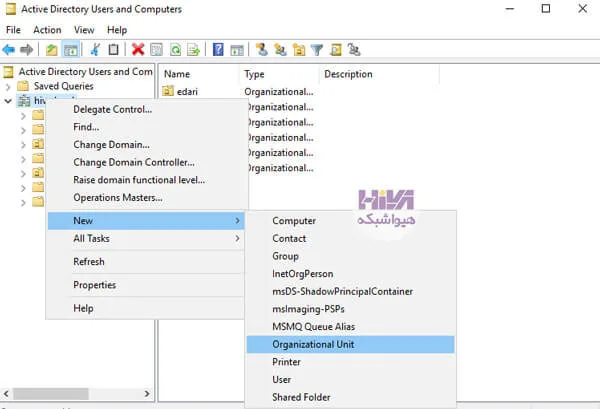Choose Properties in the context menu
Screen dimensions: 600x409
point(145,285)
